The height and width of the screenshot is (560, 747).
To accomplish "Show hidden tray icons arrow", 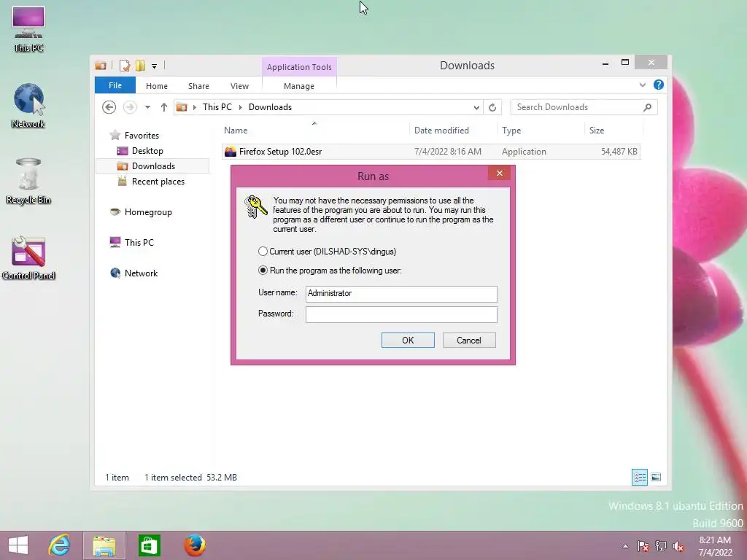I will click(625, 546).
